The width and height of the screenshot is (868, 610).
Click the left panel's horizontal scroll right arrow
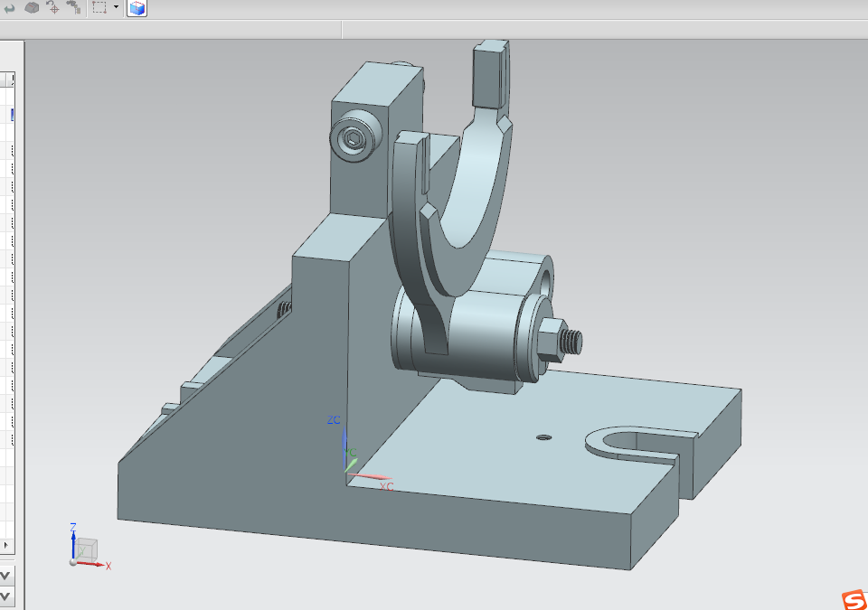[6, 545]
